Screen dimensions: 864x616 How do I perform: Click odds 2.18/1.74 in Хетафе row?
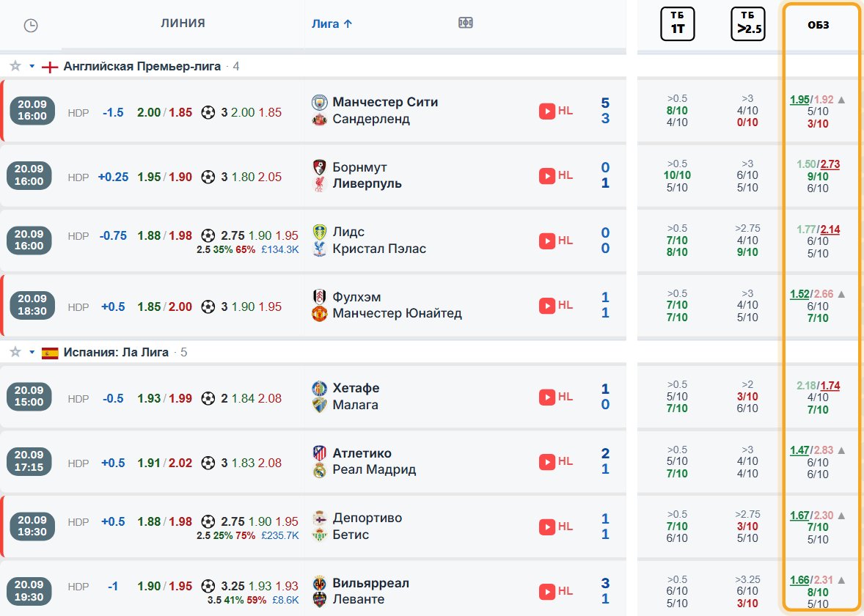pos(818,386)
